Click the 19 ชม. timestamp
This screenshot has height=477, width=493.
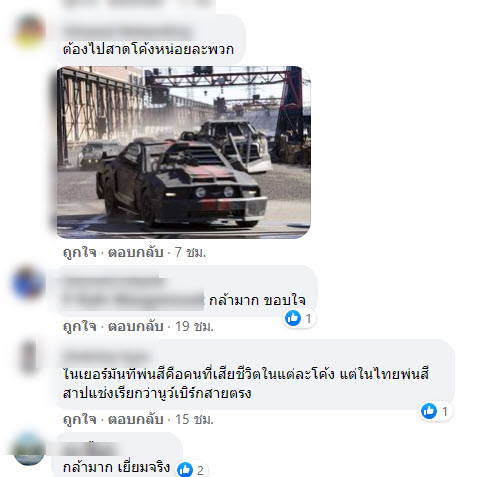pyautogui.click(x=194, y=326)
